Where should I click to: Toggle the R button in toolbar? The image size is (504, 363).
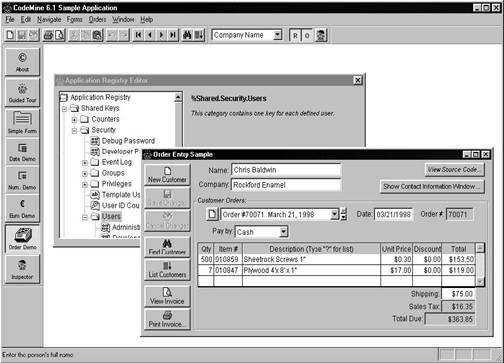pos(295,35)
